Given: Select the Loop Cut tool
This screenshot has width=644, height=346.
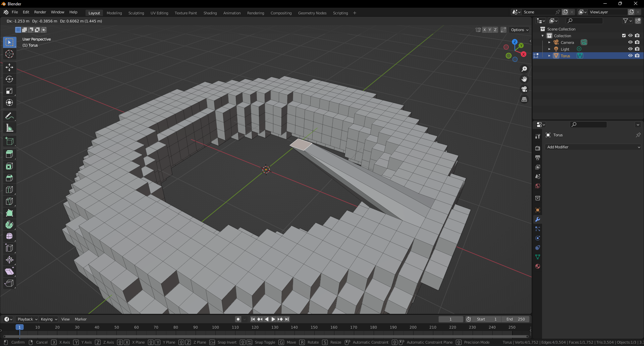Looking at the screenshot, I should tap(9, 190).
